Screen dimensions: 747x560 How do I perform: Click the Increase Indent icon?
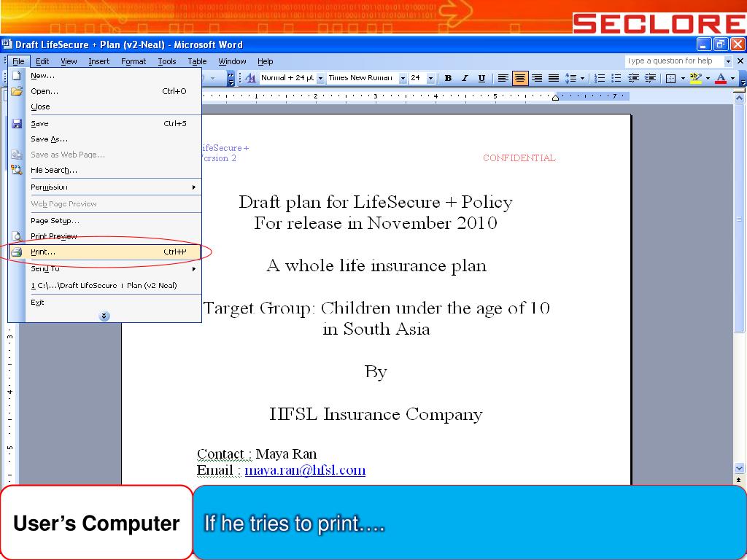[650, 78]
